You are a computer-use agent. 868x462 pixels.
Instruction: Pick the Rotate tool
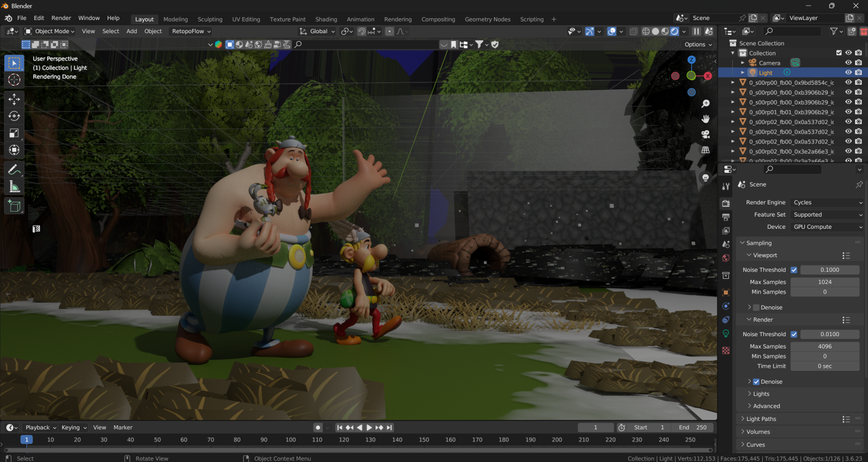click(x=14, y=116)
